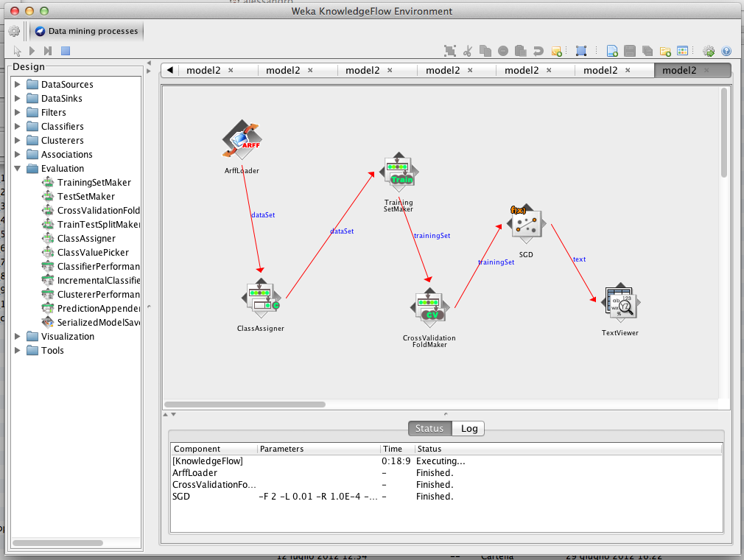The width and height of the screenshot is (744, 560).
Task: Click the blue stop flow button
Action: 66,51
